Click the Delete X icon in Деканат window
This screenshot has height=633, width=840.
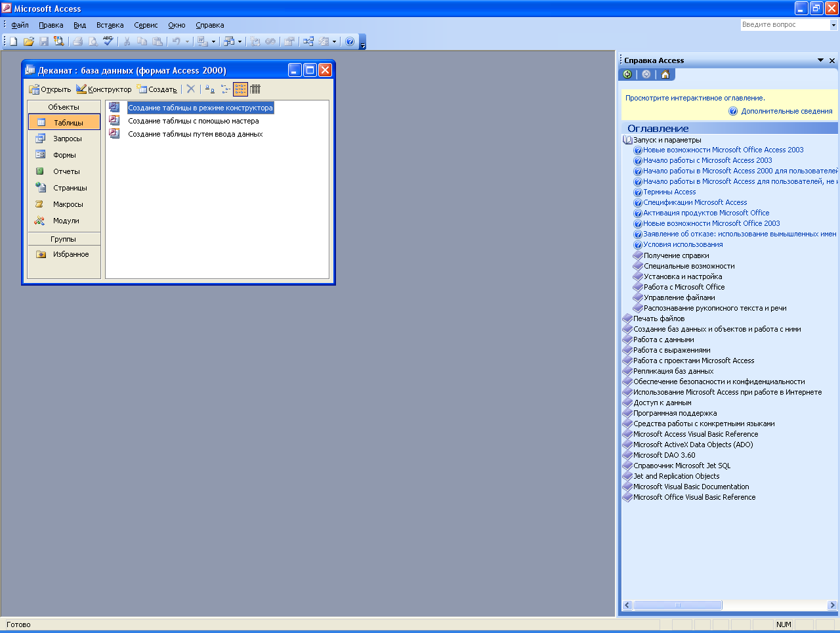pyautogui.click(x=191, y=89)
